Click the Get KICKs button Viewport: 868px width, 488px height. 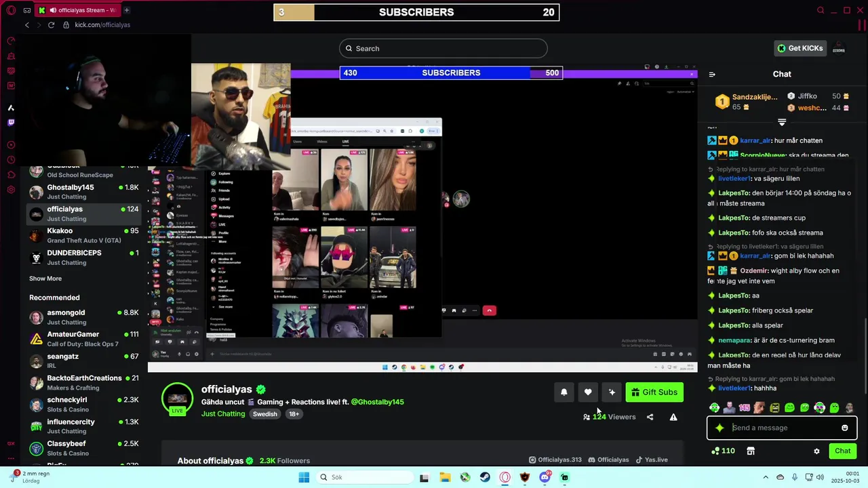pos(800,48)
